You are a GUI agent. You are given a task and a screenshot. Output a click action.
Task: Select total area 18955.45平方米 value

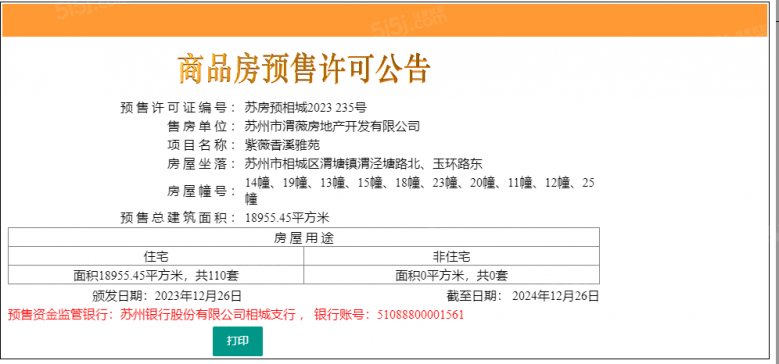(288, 218)
